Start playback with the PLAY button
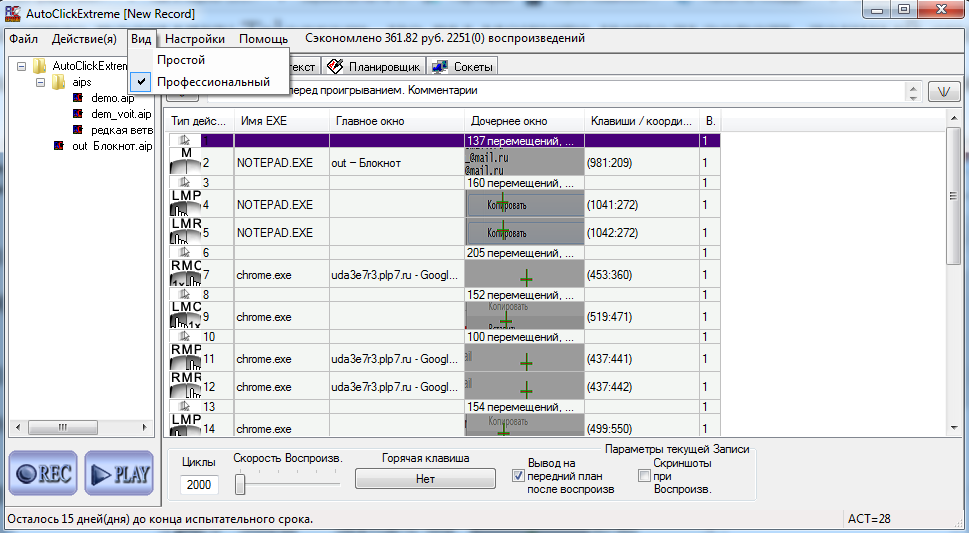969x533 pixels. (119, 474)
